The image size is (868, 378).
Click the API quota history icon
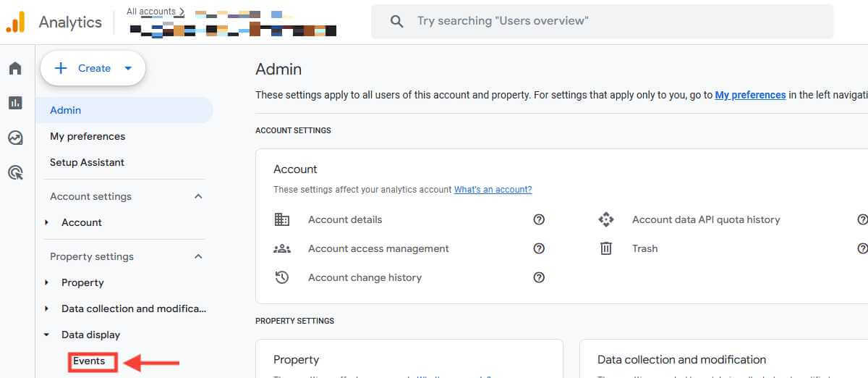(606, 219)
